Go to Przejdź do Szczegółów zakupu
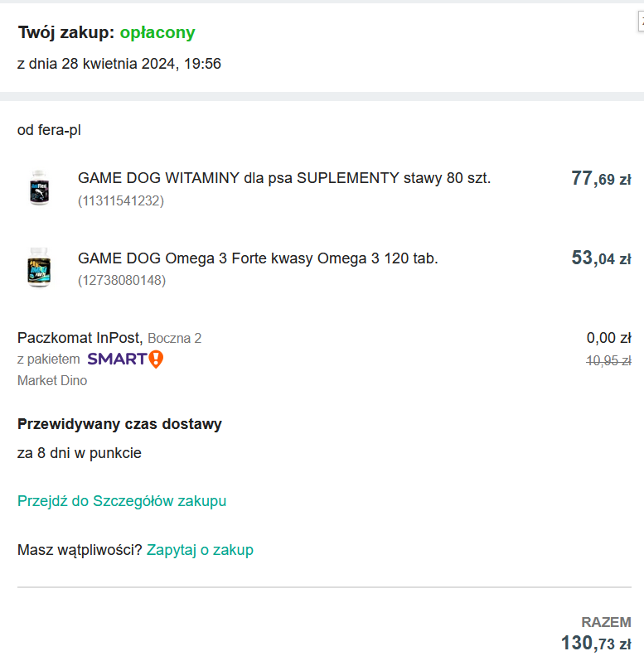 point(122,501)
